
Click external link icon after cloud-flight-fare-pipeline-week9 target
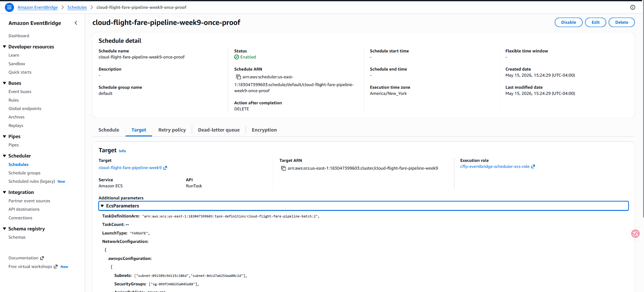click(165, 168)
